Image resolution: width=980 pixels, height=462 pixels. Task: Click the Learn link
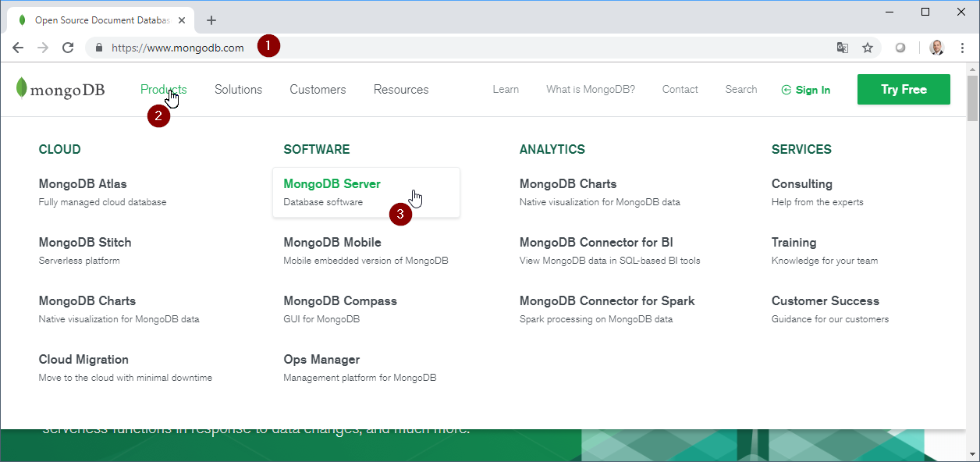pyautogui.click(x=506, y=90)
